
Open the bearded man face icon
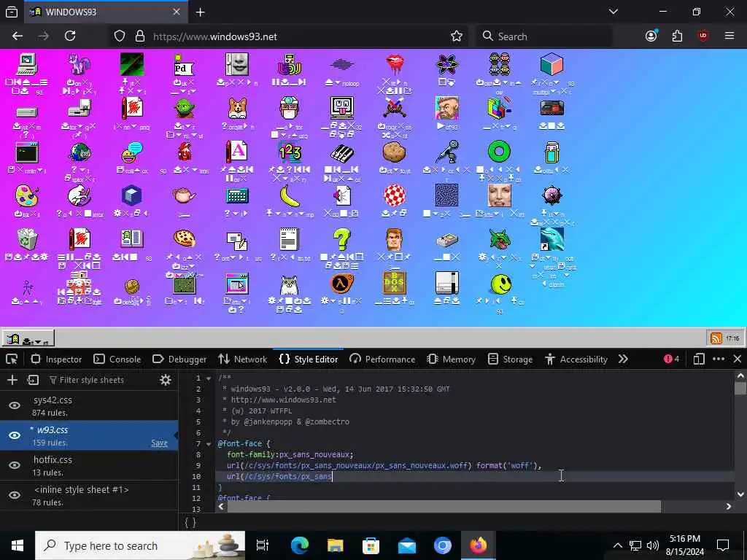[x=447, y=108]
